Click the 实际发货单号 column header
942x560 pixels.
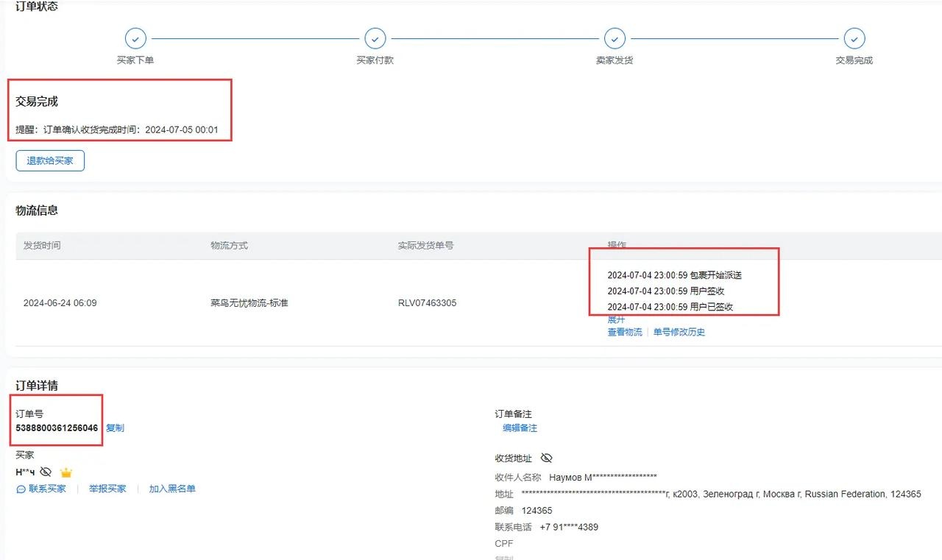pyautogui.click(x=425, y=245)
